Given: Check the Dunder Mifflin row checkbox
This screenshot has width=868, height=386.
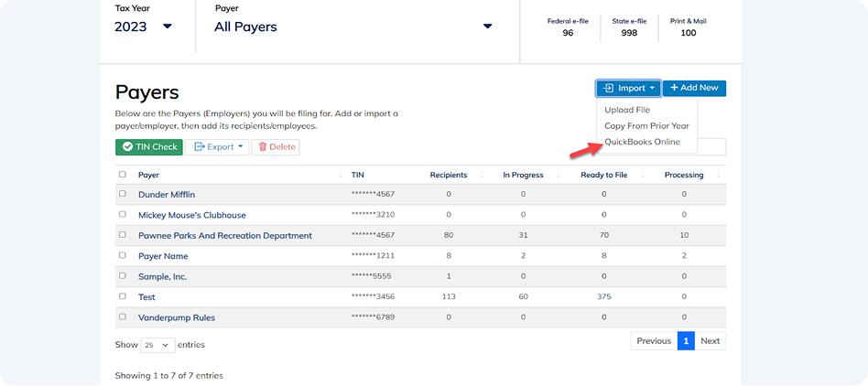Looking at the screenshot, I should click(x=123, y=194).
